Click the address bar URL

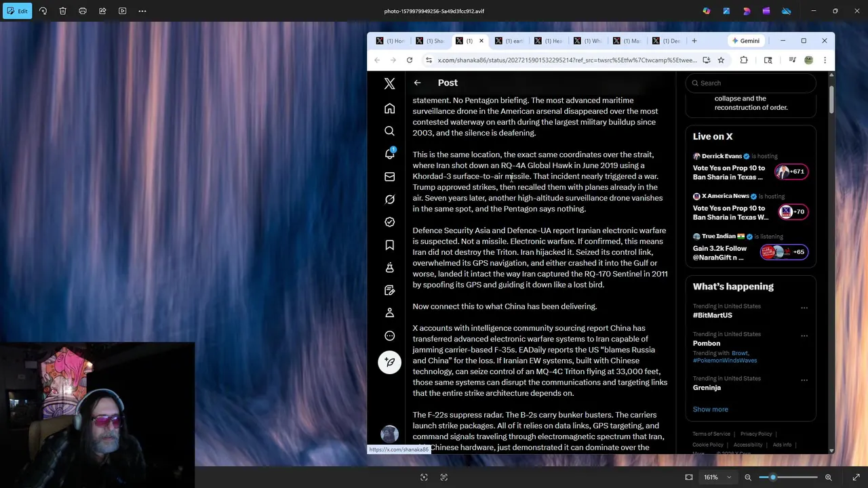click(x=567, y=60)
